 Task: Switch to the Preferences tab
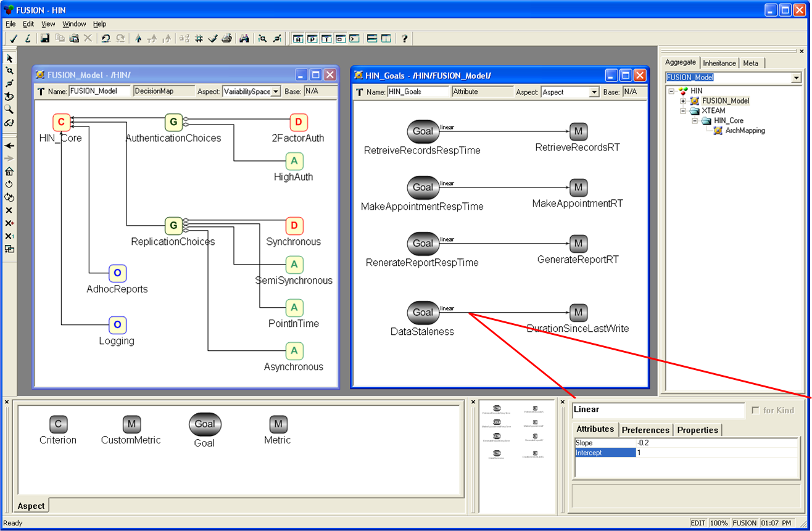[645, 430]
